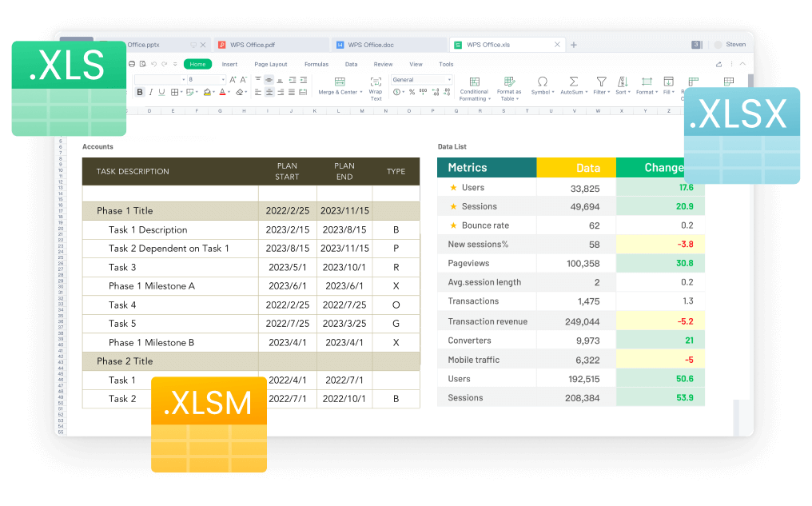Toggle bold formatting in the ribbon

(139, 91)
